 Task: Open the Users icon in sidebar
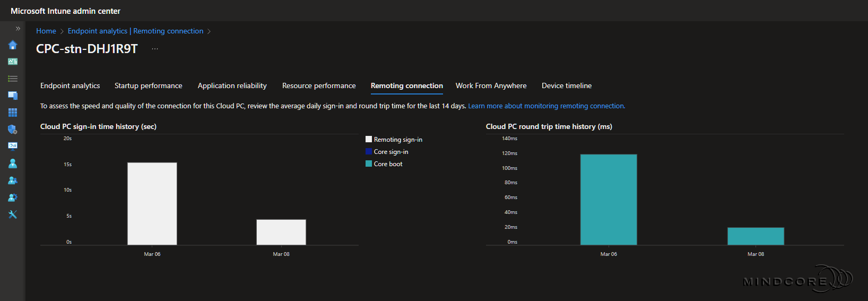coord(13,164)
